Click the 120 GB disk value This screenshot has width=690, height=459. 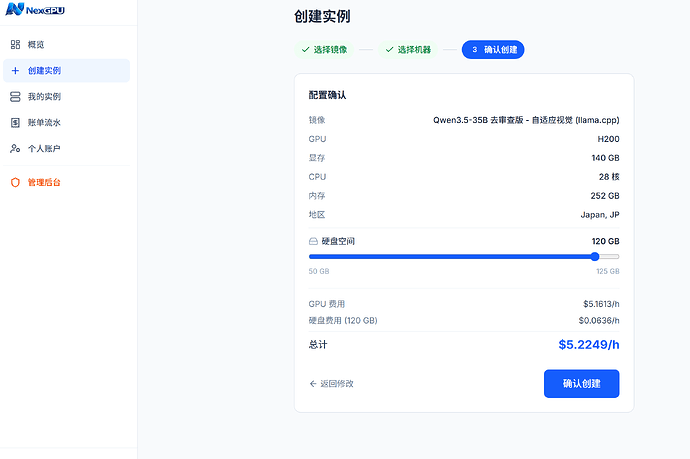click(x=606, y=241)
